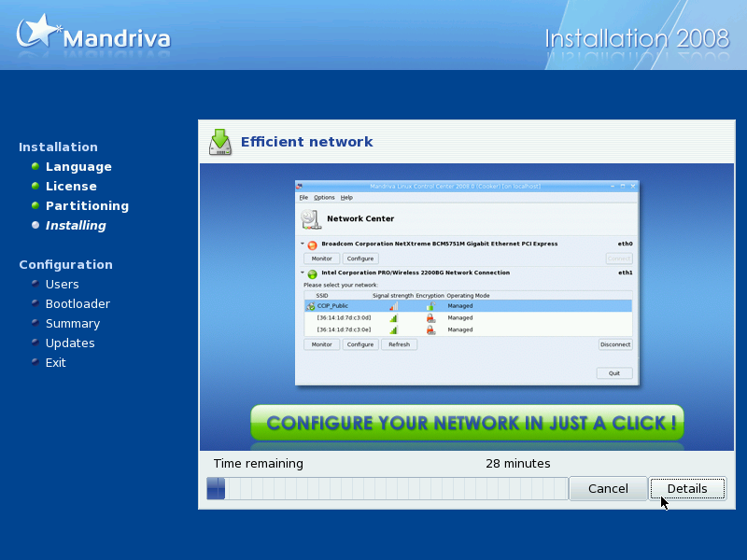The height and width of the screenshot is (560, 747).
Task: Click the Installation 2008 title
Action: click(637, 38)
